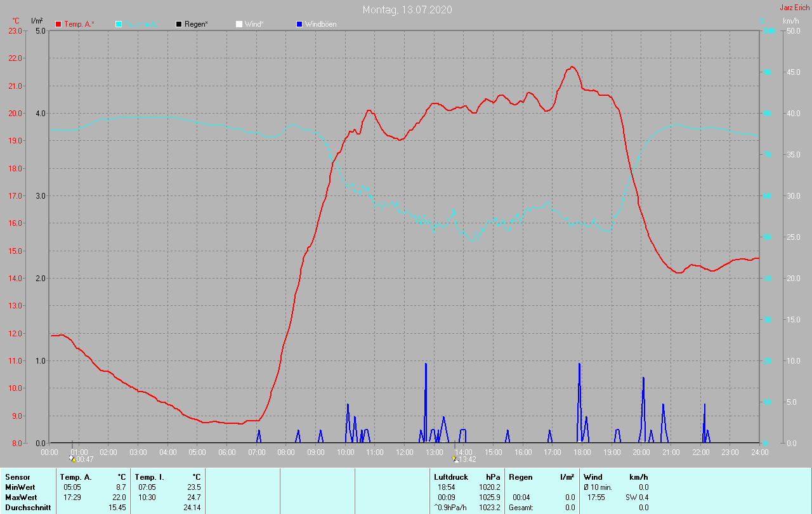The image size is (812, 514).
Task: Click the red Temp. A. legend swatch
Action: click(x=58, y=24)
